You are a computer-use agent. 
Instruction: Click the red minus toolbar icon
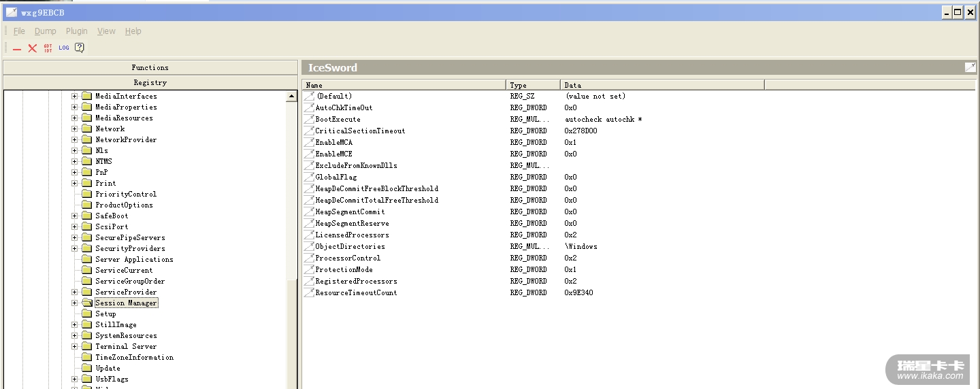(x=17, y=48)
